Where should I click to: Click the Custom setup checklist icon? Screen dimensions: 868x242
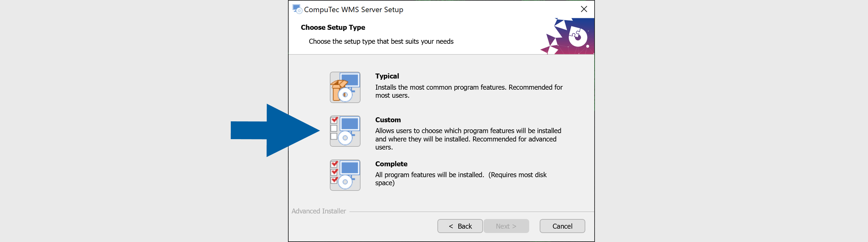345,131
